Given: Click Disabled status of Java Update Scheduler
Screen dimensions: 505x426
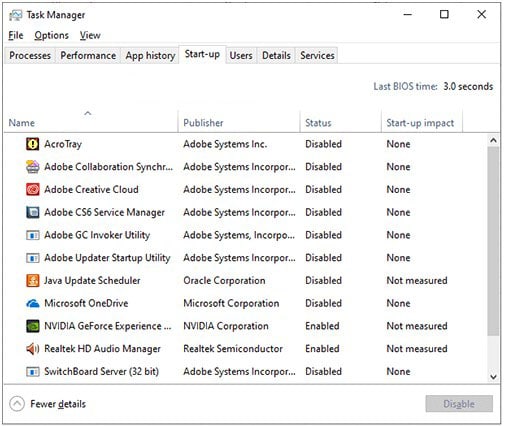Looking at the screenshot, I should click(323, 280).
